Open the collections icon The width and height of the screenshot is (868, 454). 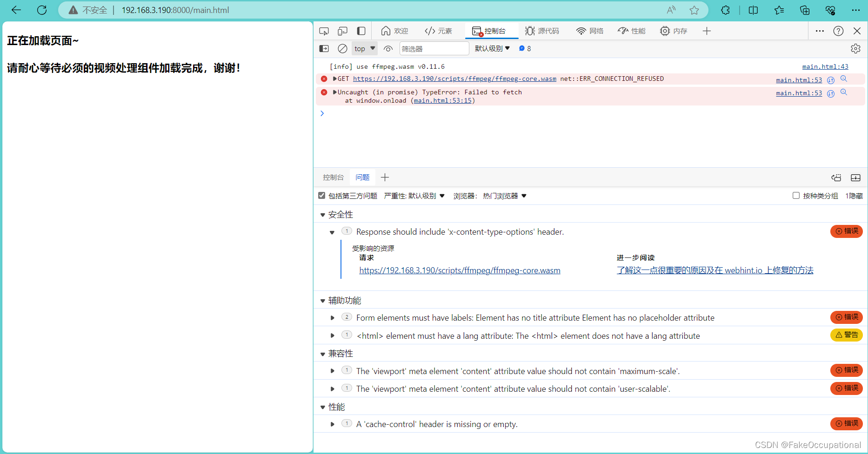pos(805,10)
